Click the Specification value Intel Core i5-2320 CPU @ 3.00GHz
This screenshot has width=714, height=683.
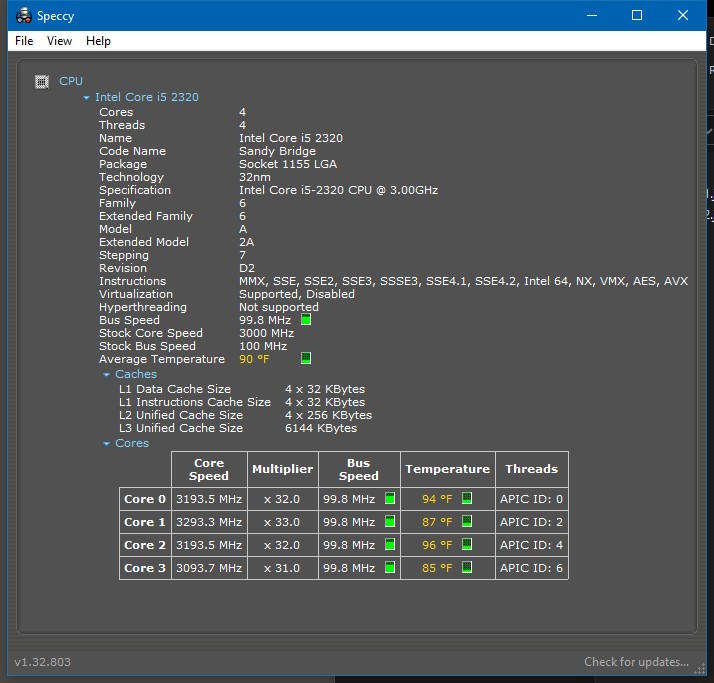[338, 190]
